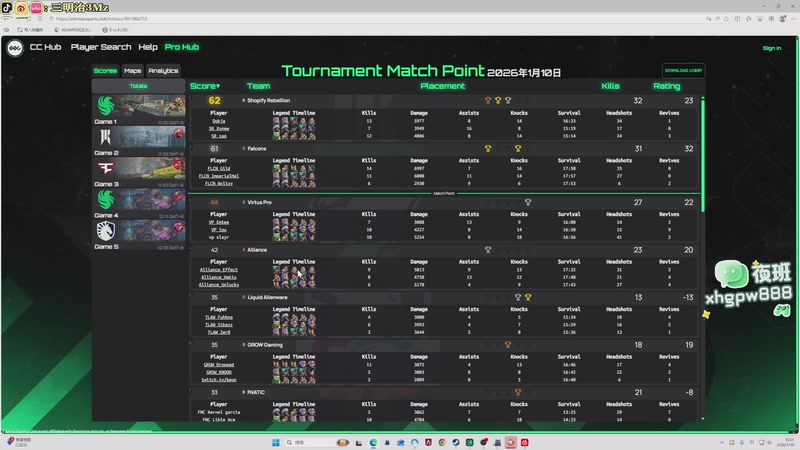This screenshot has width=800, height=450.
Task: Switch to Analytics tab
Action: (x=163, y=70)
